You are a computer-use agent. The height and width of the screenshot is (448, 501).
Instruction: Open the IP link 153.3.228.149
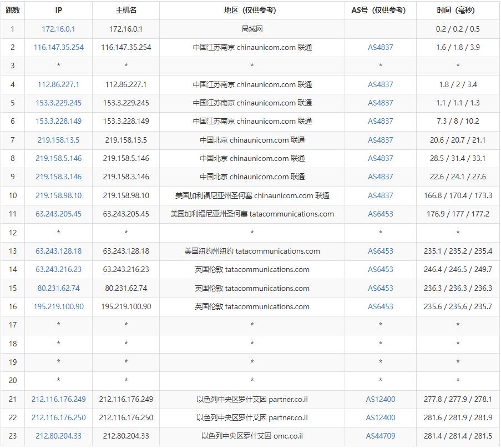pyautogui.click(x=58, y=121)
